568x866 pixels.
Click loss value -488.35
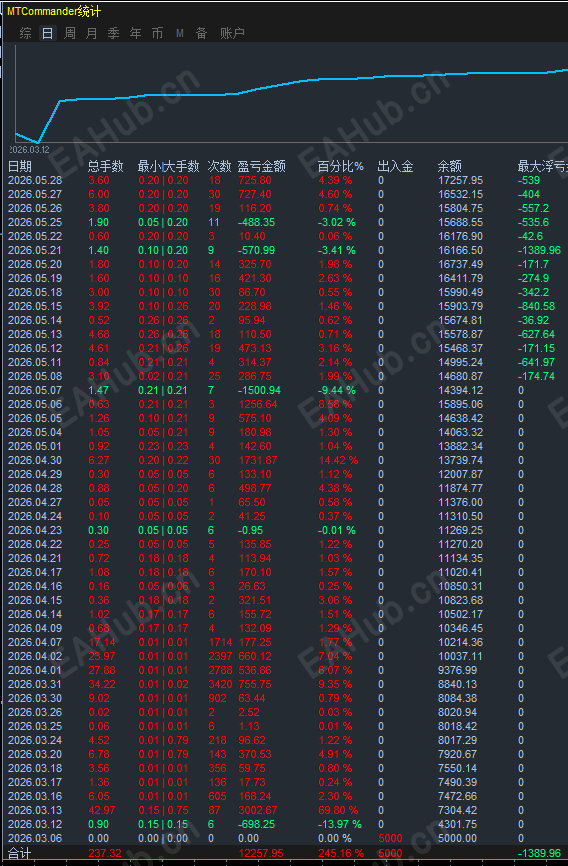click(x=256, y=223)
